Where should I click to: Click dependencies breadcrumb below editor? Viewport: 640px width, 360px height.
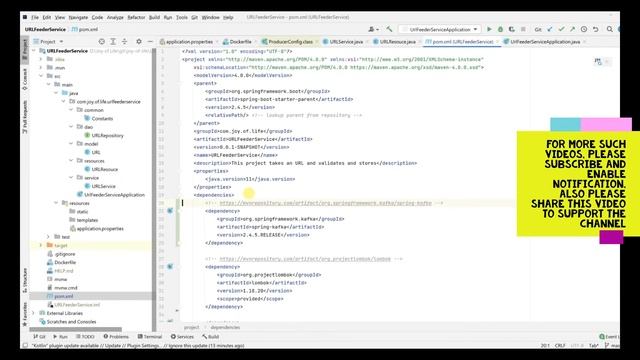tap(225, 327)
